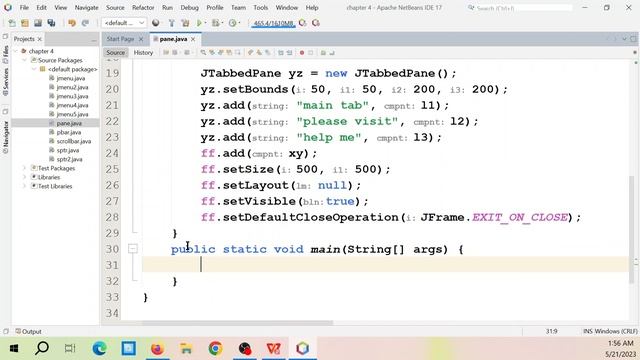Select pbar.java in Projects tree
The width and height of the screenshot is (640, 360).
click(x=69, y=132)
